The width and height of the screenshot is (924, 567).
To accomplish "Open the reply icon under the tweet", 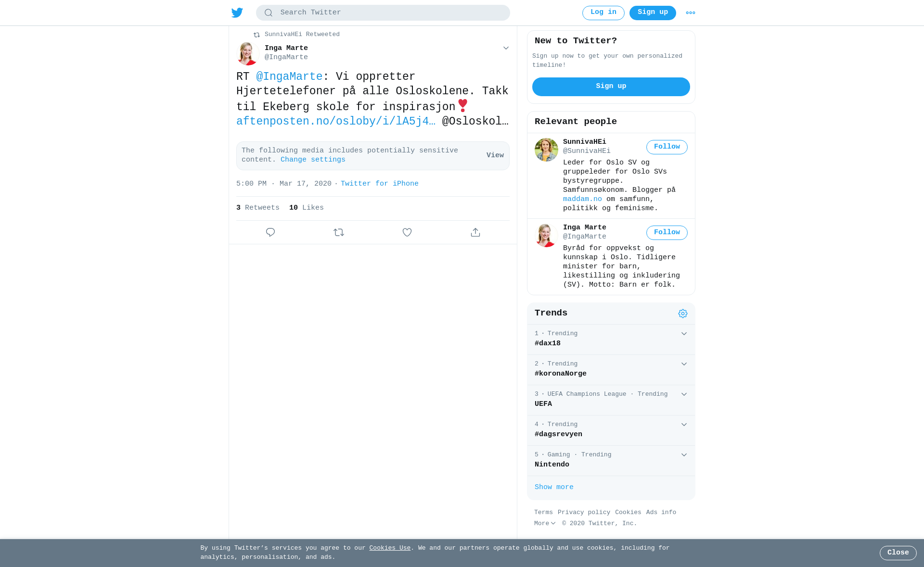I will pos(270,232).
